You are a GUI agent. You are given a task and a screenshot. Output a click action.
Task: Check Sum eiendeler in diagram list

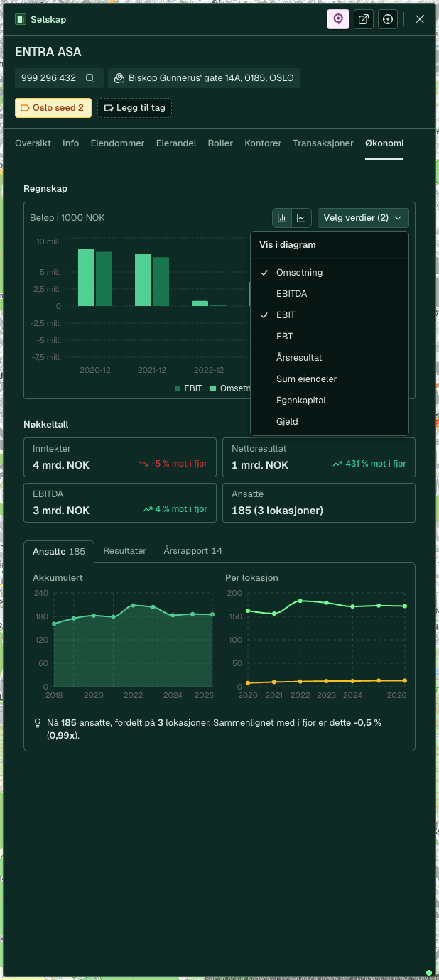330,379
